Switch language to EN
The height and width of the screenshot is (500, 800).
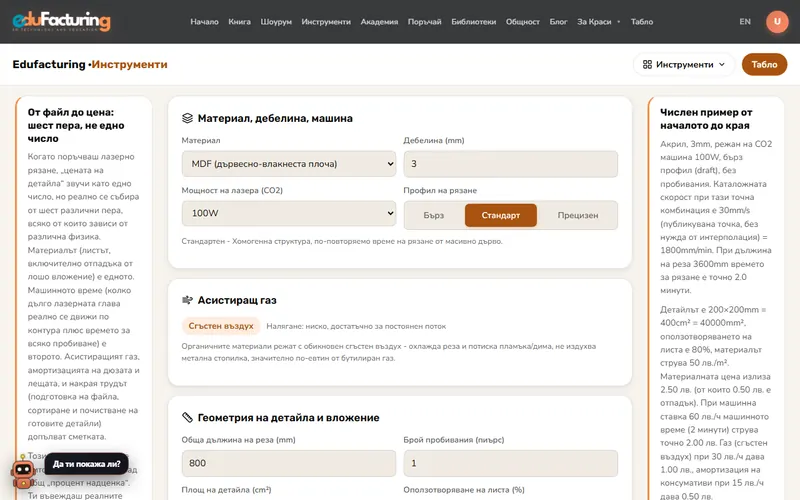pos(745,22)
